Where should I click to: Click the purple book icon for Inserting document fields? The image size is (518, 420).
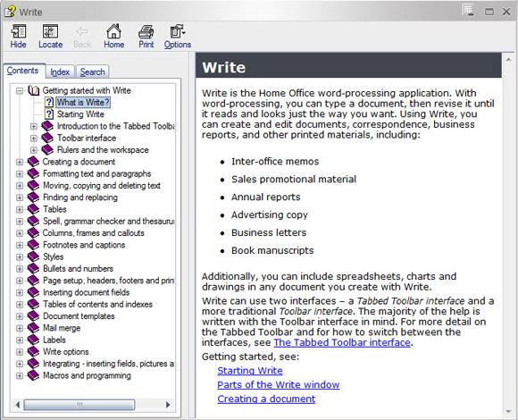(x=33, y=292)
